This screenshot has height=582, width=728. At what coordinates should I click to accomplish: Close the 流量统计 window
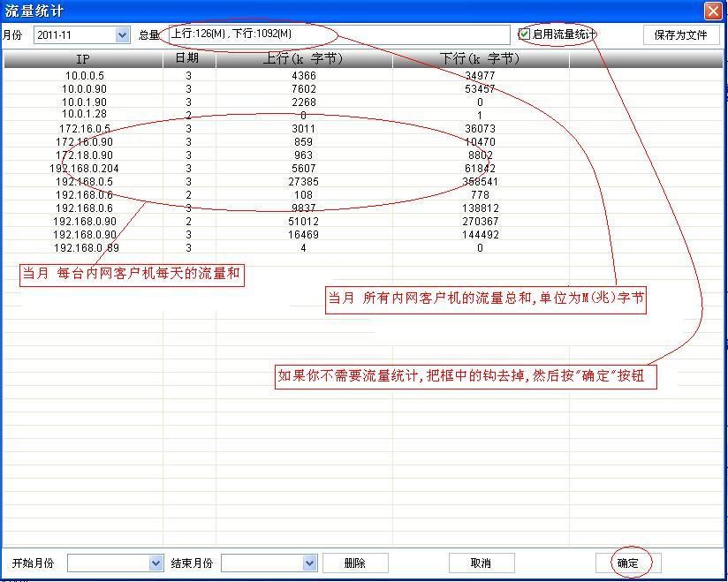712,11
